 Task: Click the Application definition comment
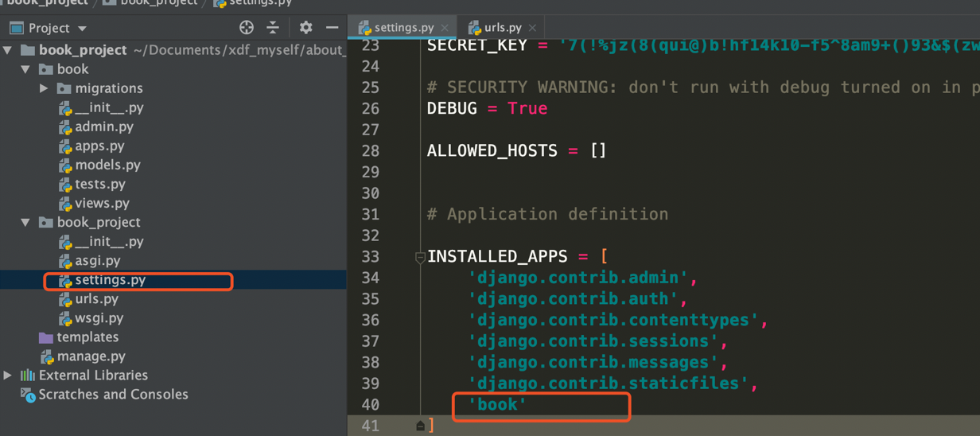coord(547,214)
